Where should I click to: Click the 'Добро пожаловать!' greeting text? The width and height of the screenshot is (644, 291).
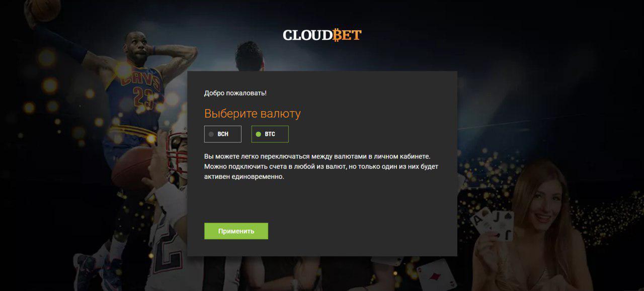[x=235, y=93]
